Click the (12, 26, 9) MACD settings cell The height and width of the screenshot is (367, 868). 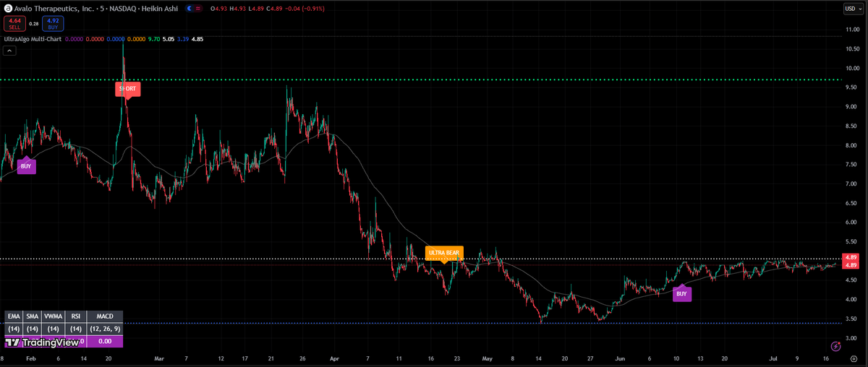coord(104,329)
